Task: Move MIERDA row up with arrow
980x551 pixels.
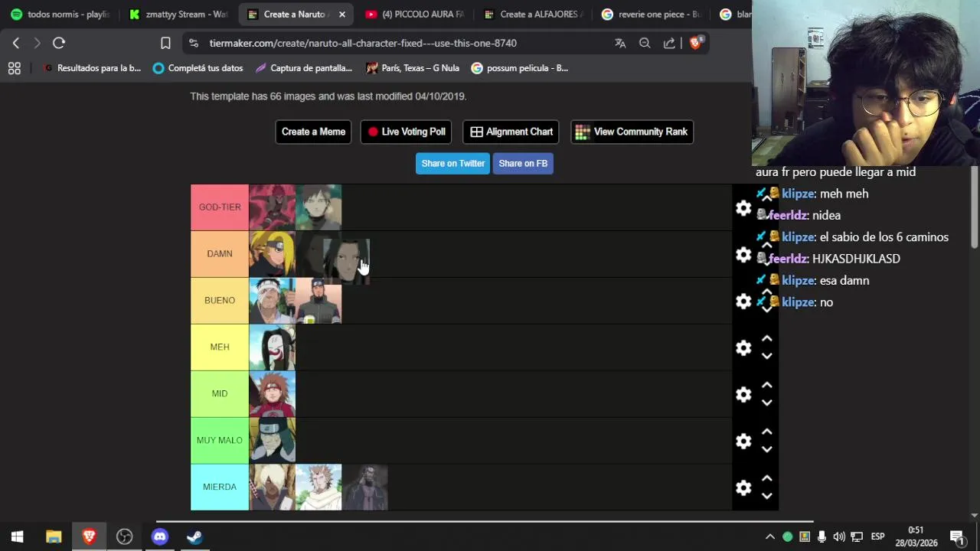Action: (766, 479)
